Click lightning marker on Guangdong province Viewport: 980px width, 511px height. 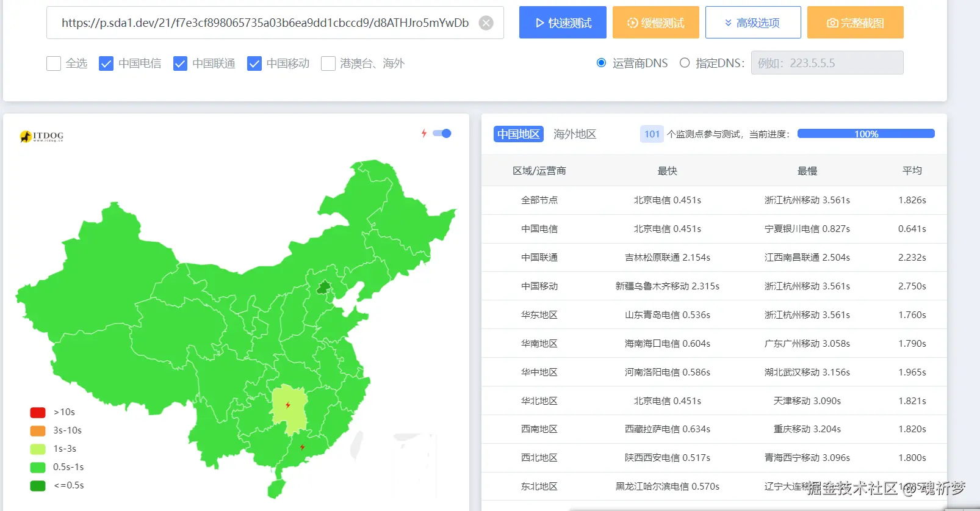(303, 447)
